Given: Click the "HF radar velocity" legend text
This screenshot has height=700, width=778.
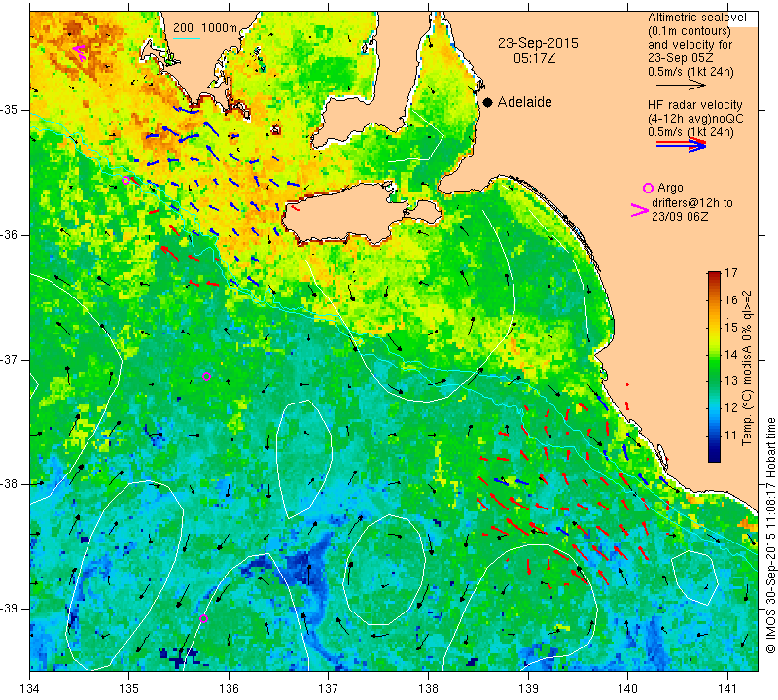Looking at the screenshot, I should click(x=694, y=105).
